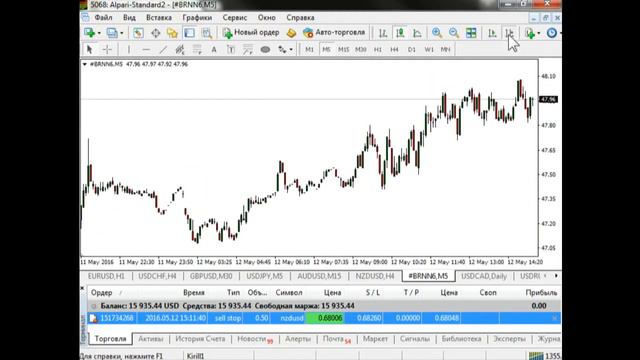Switch chart to candlesticks display

tap(400, 33)
